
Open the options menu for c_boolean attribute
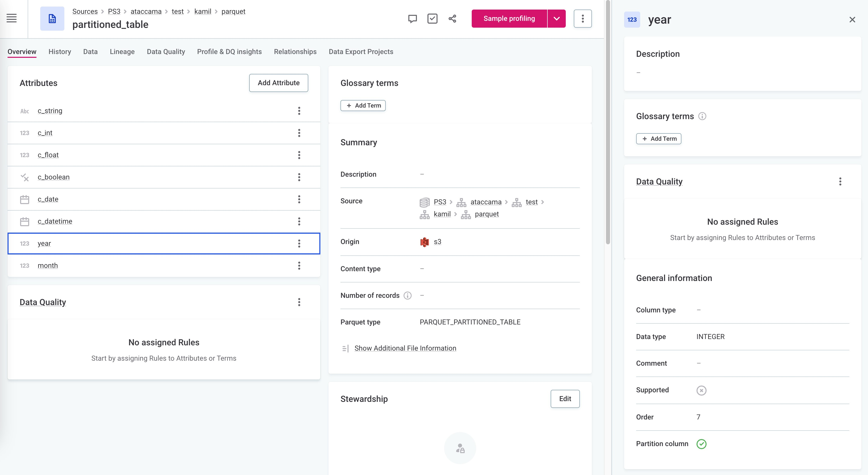[x=299, y=177]
